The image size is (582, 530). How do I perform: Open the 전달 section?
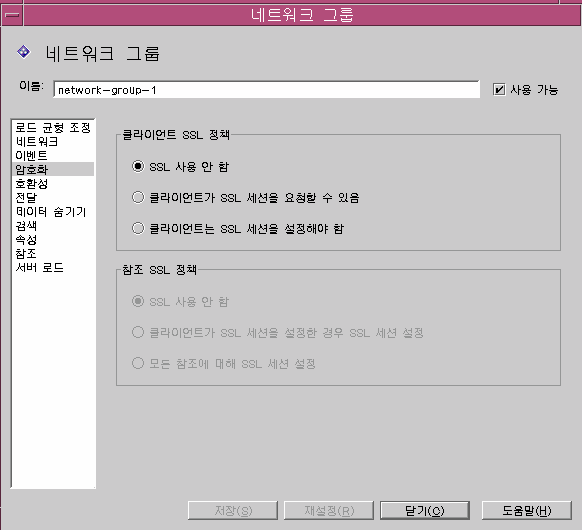pyautogui.click(x=53, y=197)
